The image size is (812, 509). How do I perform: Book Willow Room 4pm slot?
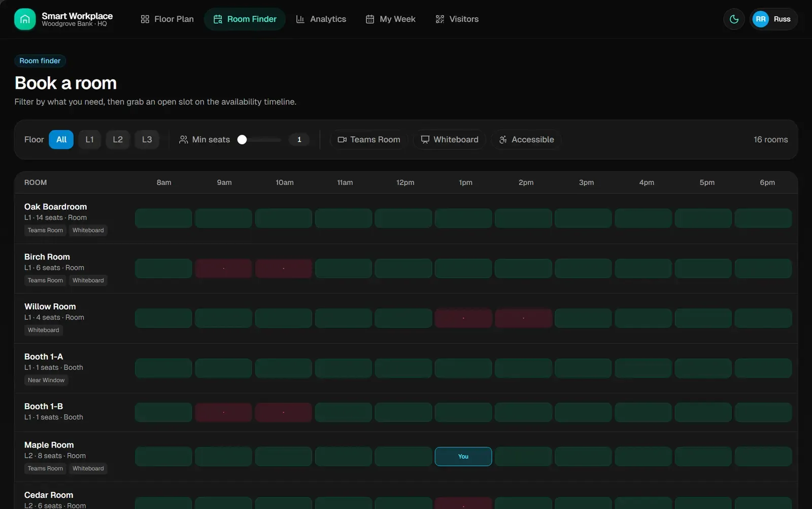coord(643,319)
